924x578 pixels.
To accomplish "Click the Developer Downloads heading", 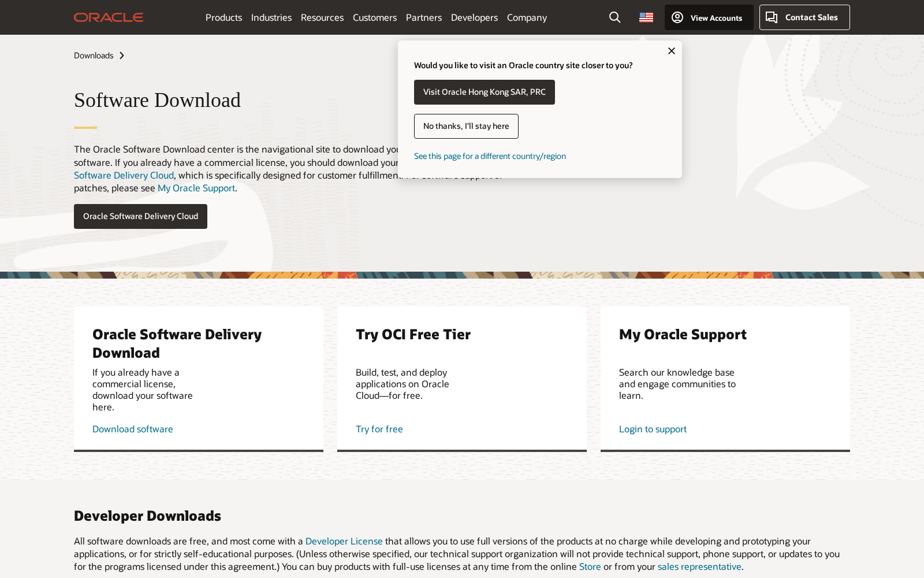I will [147, 516].
